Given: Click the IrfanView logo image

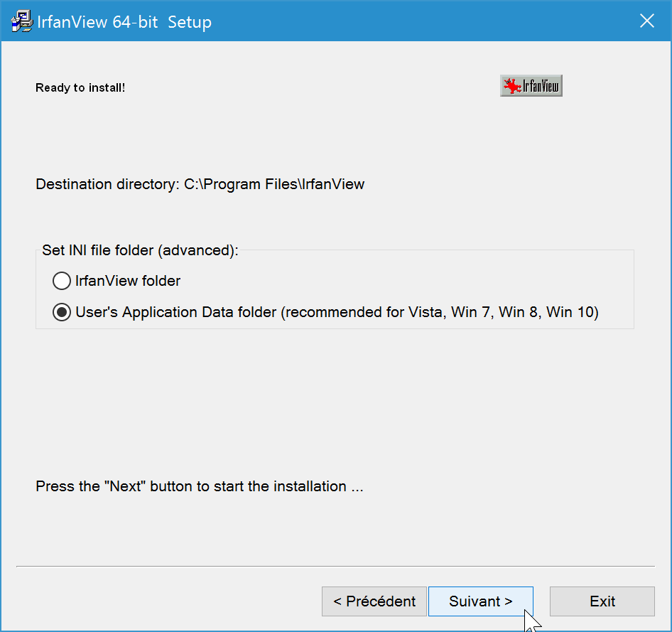Looking at the screenshot, I should coord(531,86).
